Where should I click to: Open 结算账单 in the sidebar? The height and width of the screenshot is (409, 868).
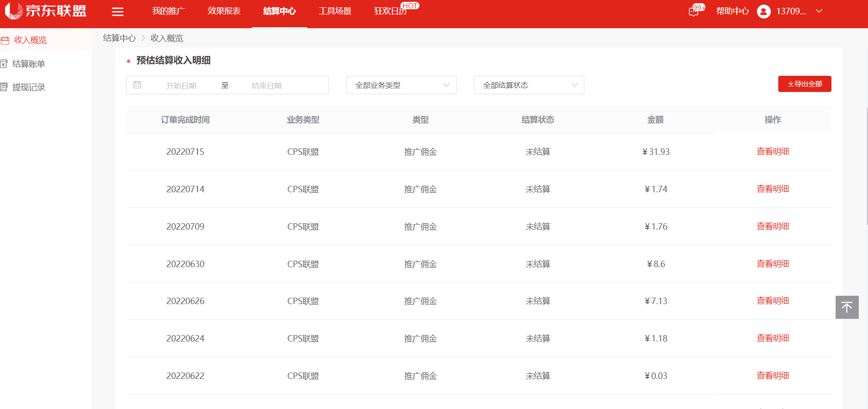[x=29, y=64]
